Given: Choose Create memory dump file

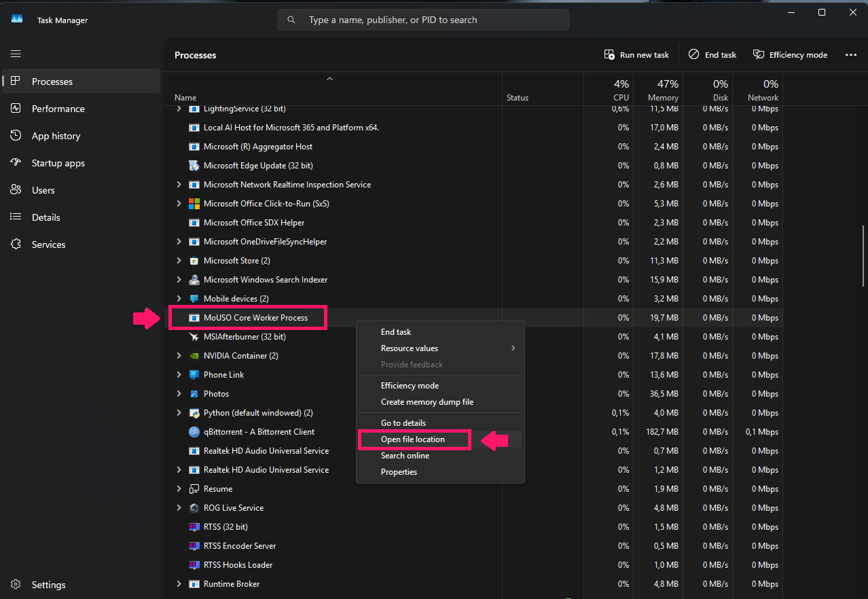Looking at the screenshot, I should point(440,402).
